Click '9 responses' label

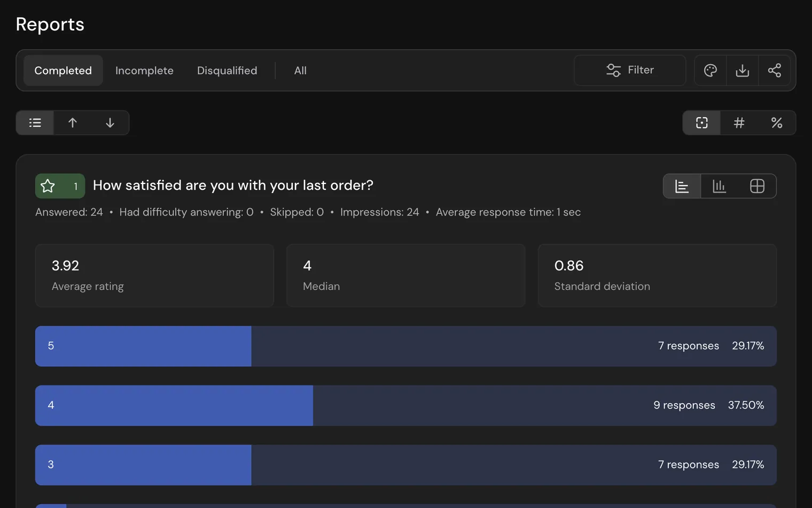[684, 405]
